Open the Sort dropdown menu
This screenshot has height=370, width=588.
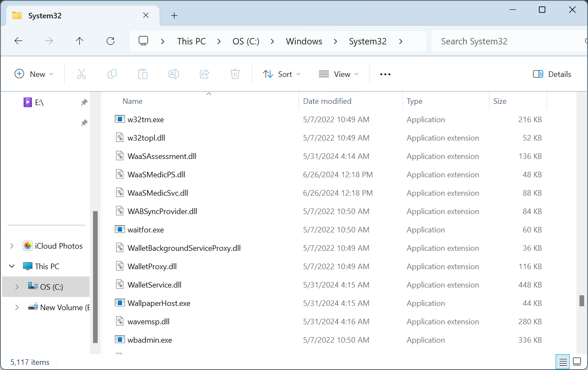point(282,74)
